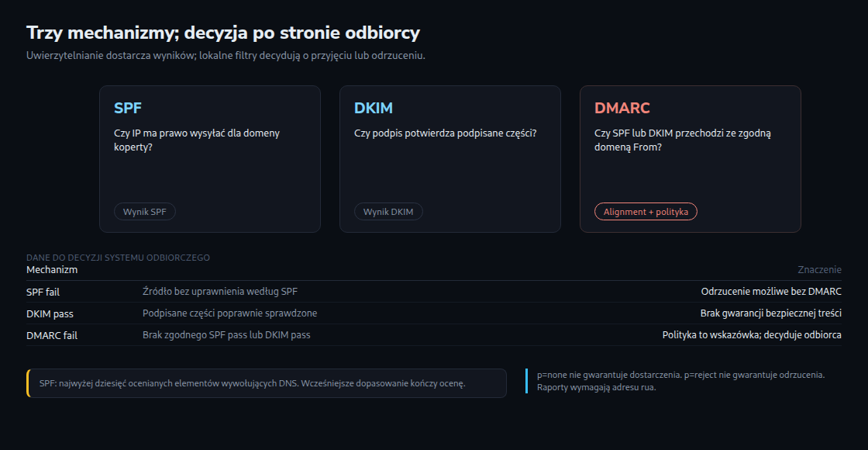The height and width of the screenshot is (450, 868).
Task: Click the question 'Czy SPF lub DKIM przechodzi ze zgodną domeną From?'
Action: 683,140
